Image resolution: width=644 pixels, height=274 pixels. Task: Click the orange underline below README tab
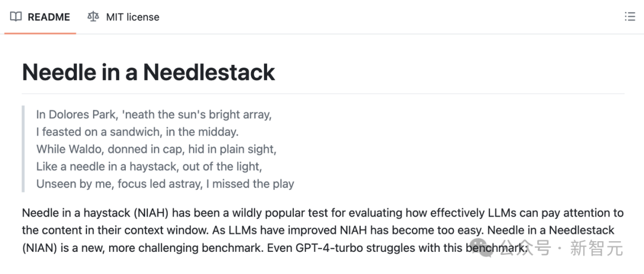[x=41, y=33]
